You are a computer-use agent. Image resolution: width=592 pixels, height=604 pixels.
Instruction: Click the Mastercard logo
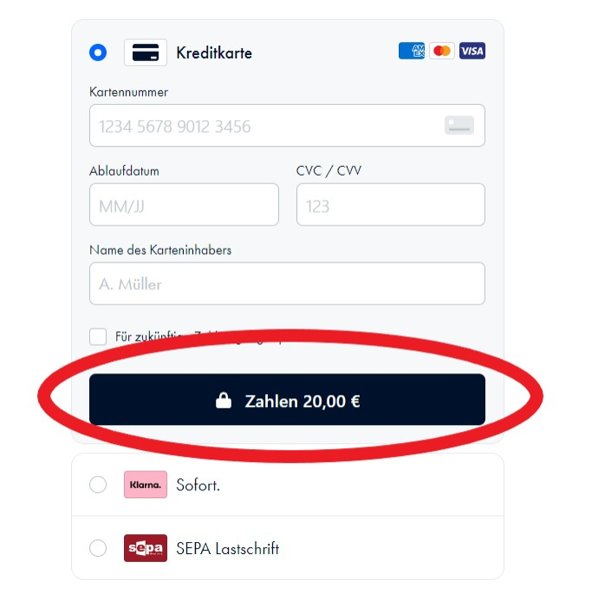point(442,51)
